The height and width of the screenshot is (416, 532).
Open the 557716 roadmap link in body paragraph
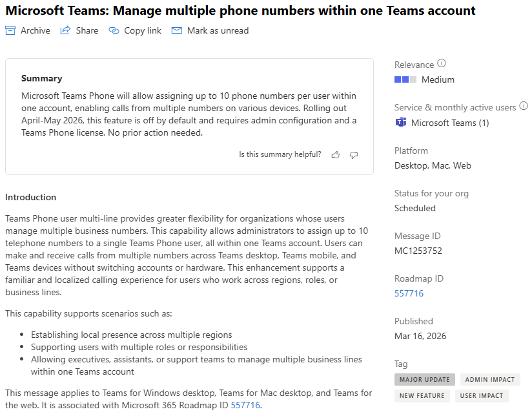pos(245,405)
